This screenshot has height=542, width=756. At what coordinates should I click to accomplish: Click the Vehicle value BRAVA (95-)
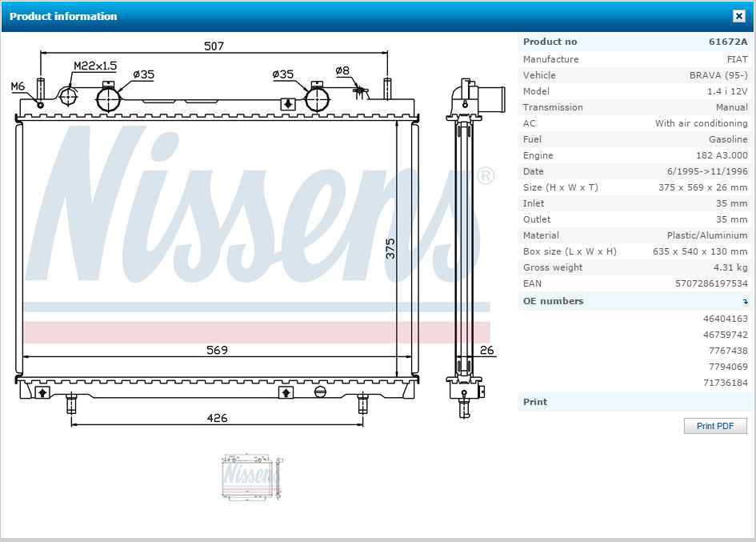coord(718,74)
